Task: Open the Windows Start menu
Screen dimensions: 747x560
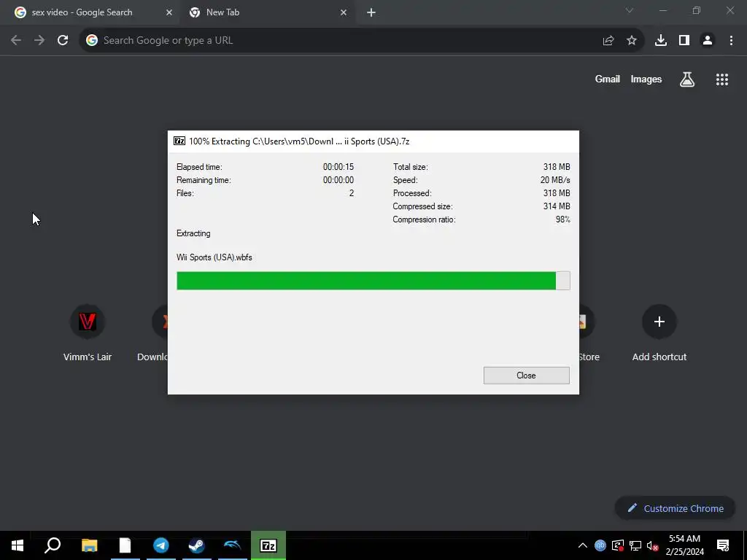Action: point(18,545)
